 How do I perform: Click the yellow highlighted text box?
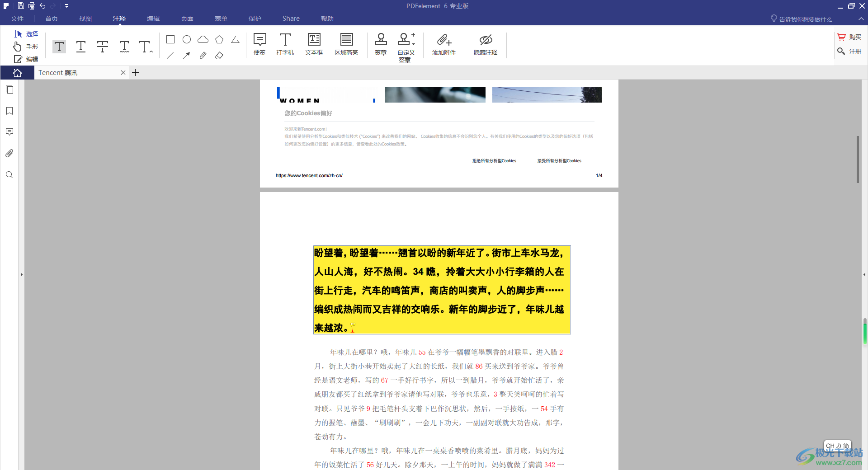(442, 290)
